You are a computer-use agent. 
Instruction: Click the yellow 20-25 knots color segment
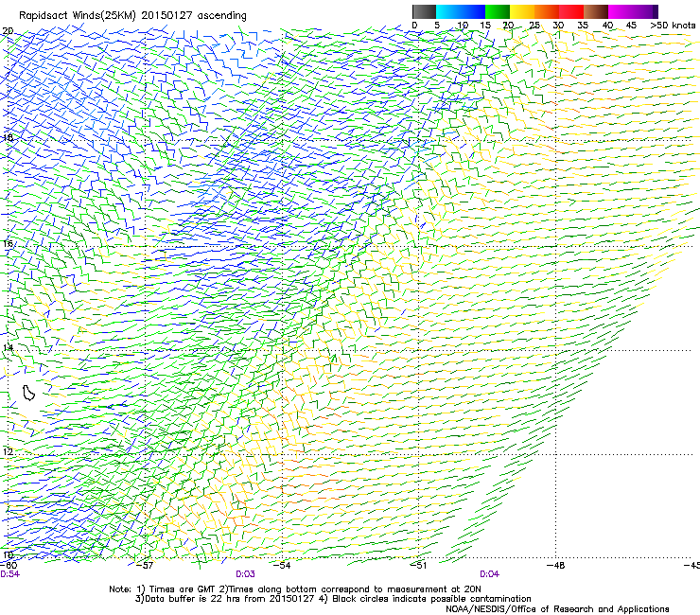[x=522, y=11]
